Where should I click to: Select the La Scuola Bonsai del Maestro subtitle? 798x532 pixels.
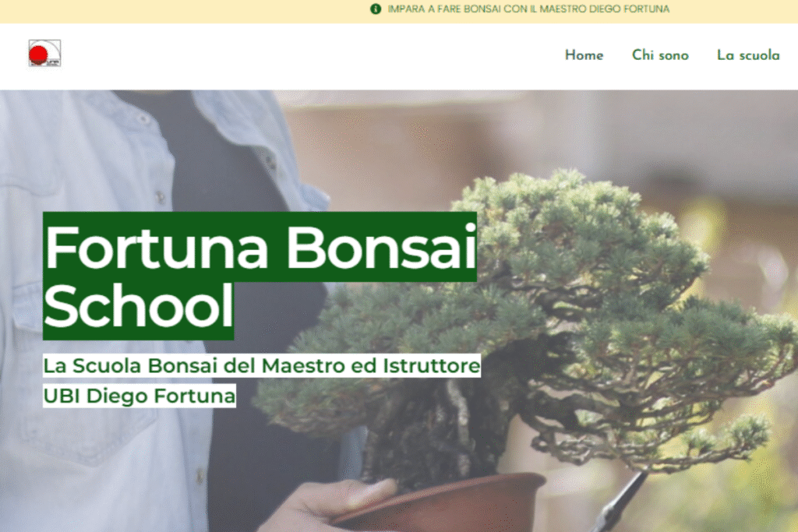[262, 365]
